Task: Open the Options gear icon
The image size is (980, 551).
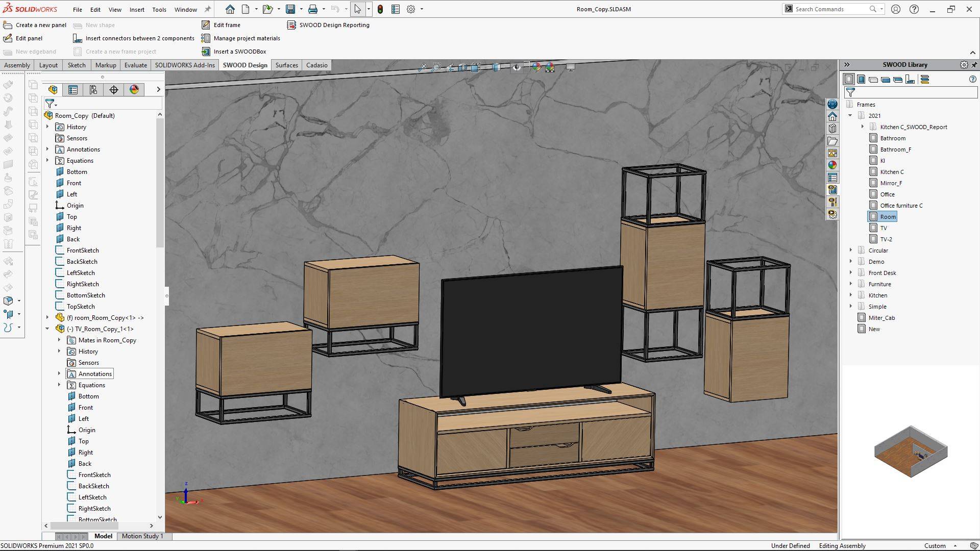Action: coord(411,9)
